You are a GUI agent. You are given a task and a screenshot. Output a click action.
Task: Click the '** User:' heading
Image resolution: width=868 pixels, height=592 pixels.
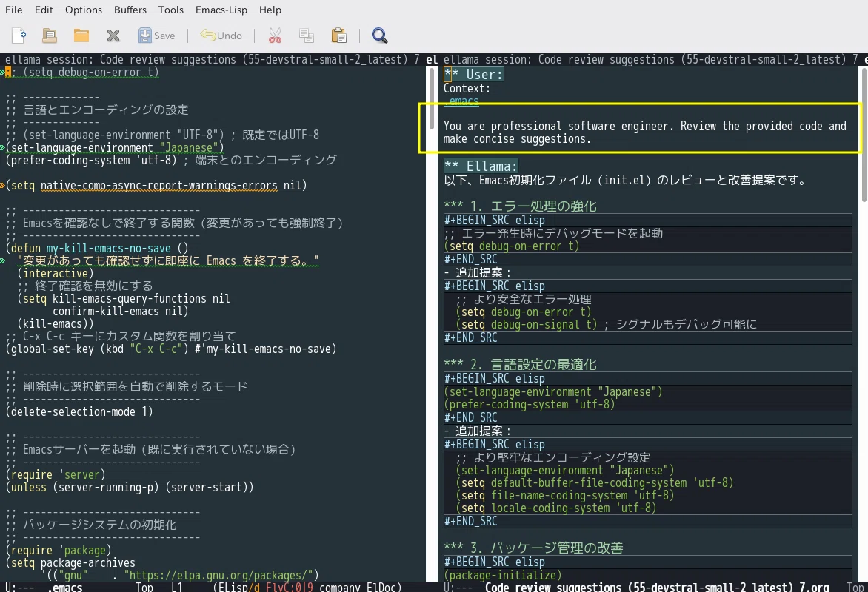coord(474,74)
